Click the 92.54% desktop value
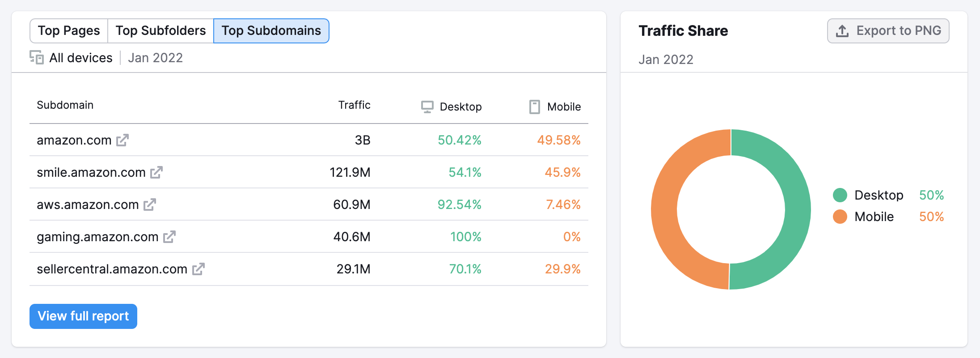The height and width of the screenshot is (358, 980). coord(460,205)
